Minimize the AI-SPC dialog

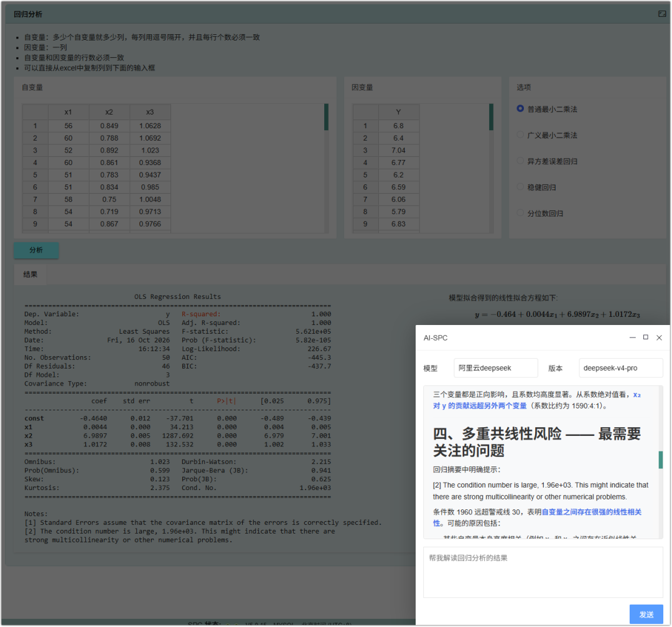tap(632, 337)
